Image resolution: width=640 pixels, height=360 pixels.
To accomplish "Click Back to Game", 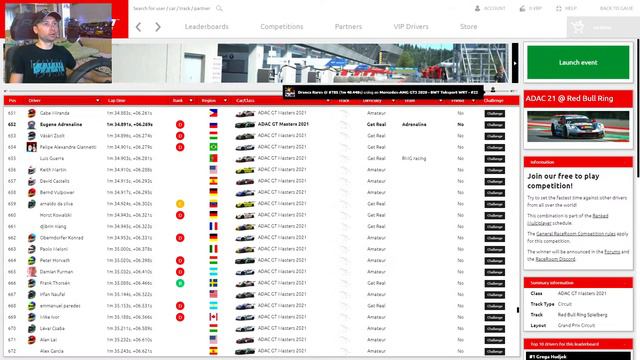I will click(616, 8).
